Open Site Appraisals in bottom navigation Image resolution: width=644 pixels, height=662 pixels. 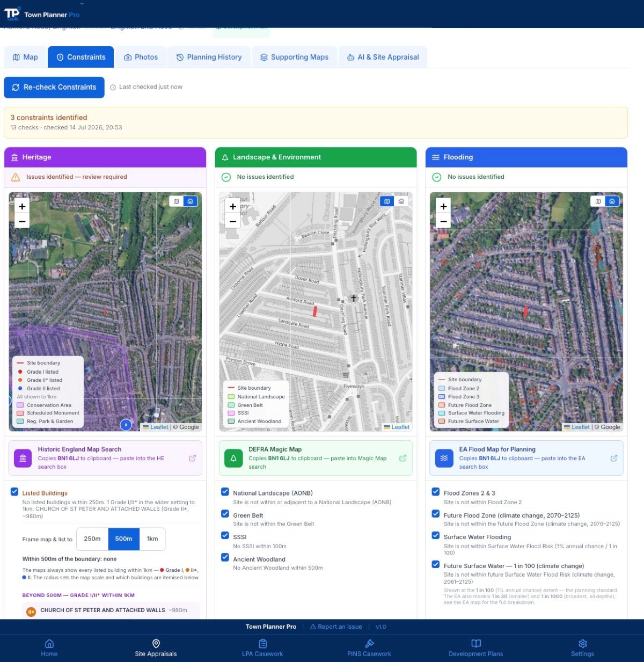156,648
